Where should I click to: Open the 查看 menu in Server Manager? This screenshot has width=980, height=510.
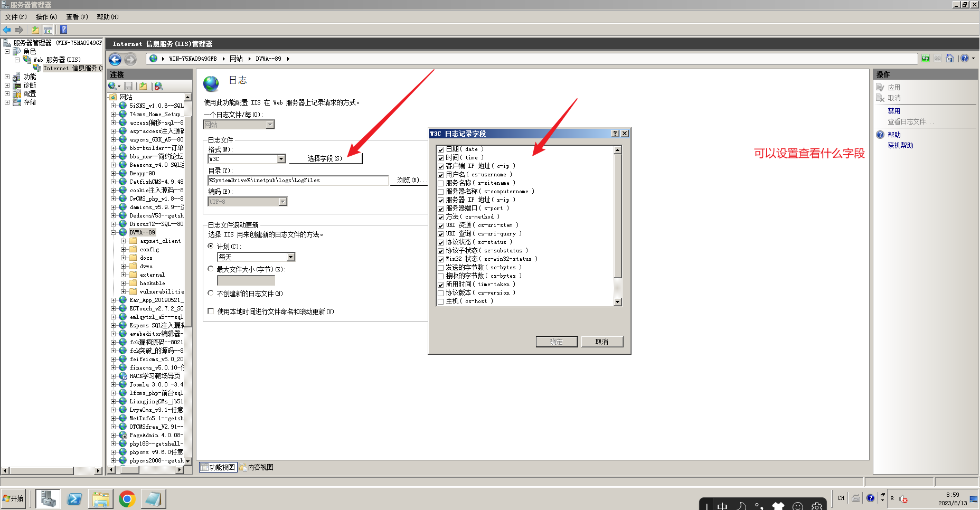coord(76,16)
